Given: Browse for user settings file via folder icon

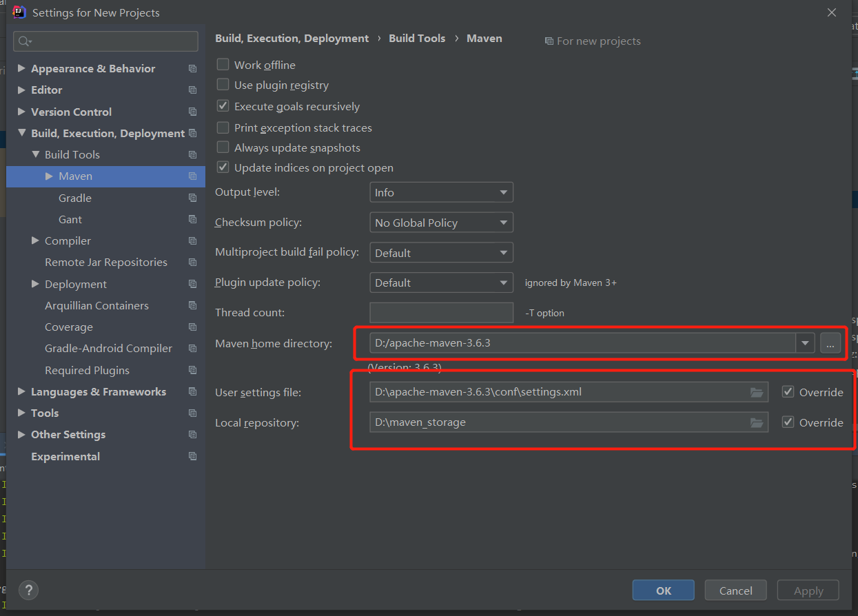Looking at the screenshot, I should [757, 392].
